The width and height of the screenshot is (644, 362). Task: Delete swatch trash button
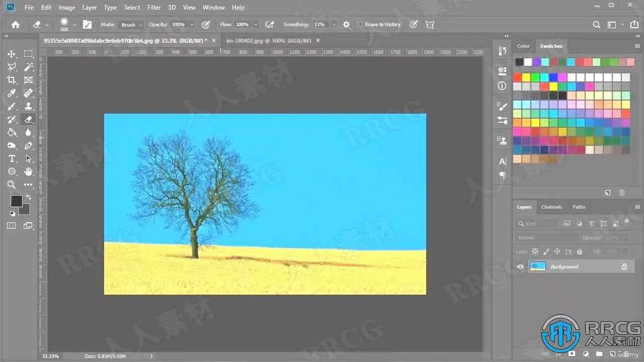coord(622,193)
